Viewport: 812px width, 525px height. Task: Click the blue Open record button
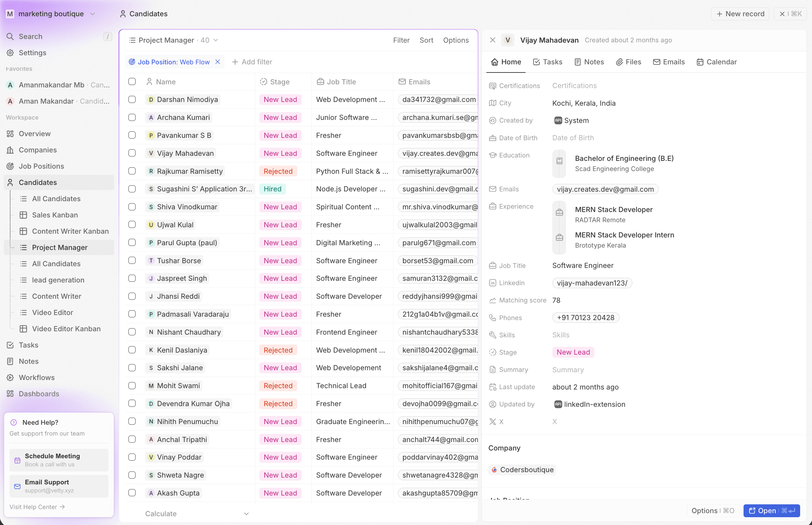click(771, 511)
